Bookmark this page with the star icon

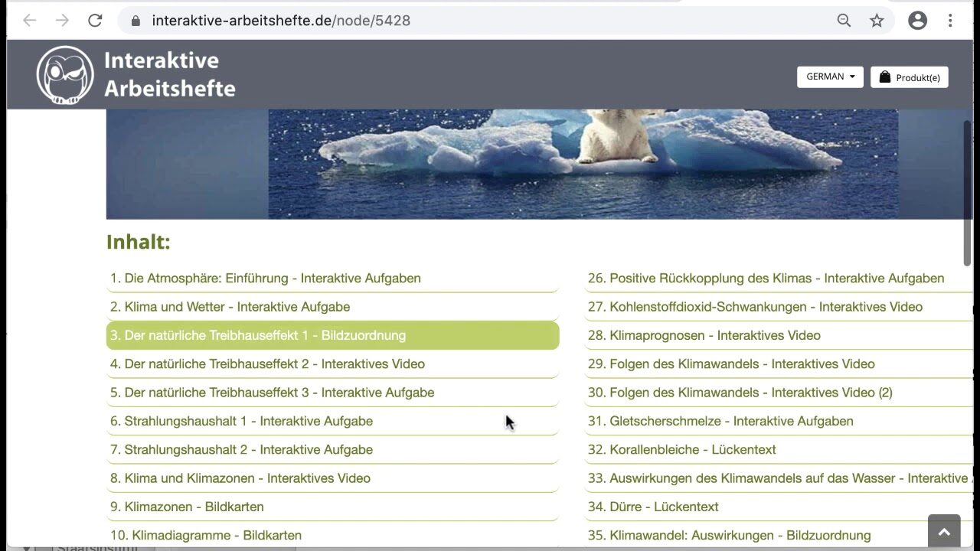877,21
